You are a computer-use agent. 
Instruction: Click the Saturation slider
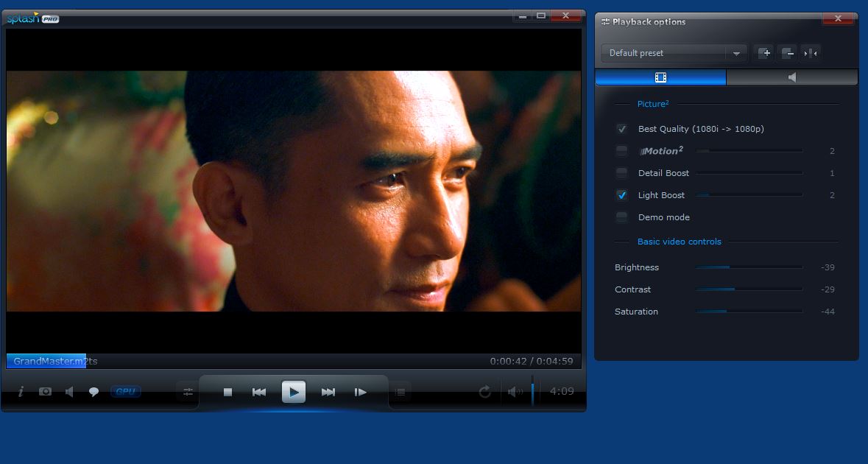[749, 312]
